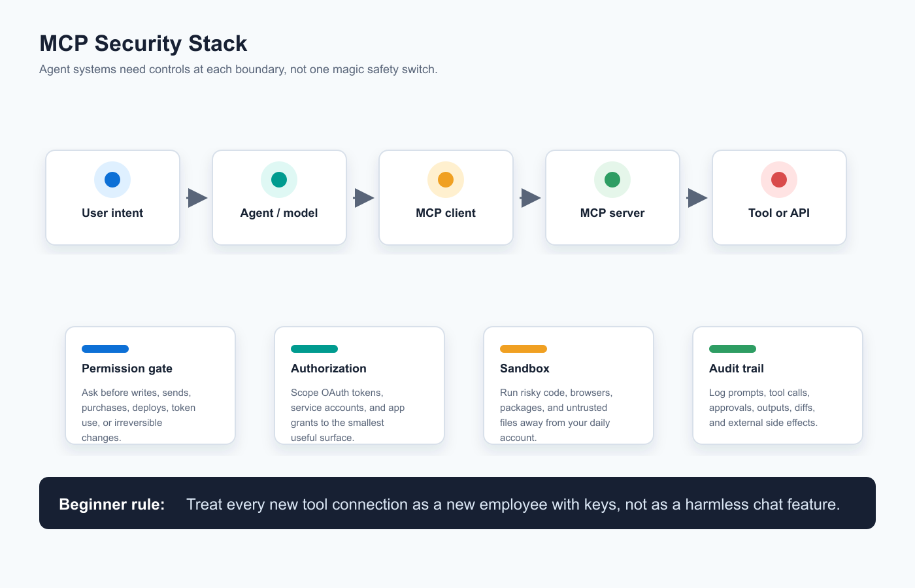Click the red Tool or API circle icon

[779, 180]
